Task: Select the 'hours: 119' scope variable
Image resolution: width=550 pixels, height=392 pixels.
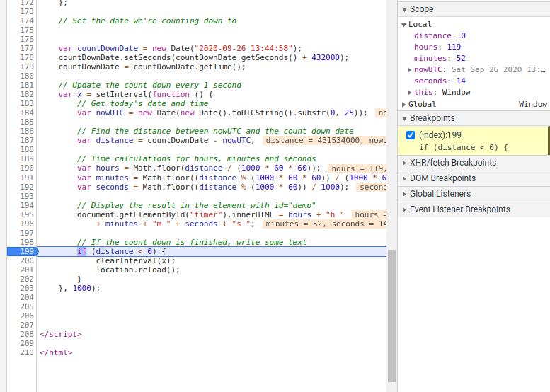Action: click(437, 47)
